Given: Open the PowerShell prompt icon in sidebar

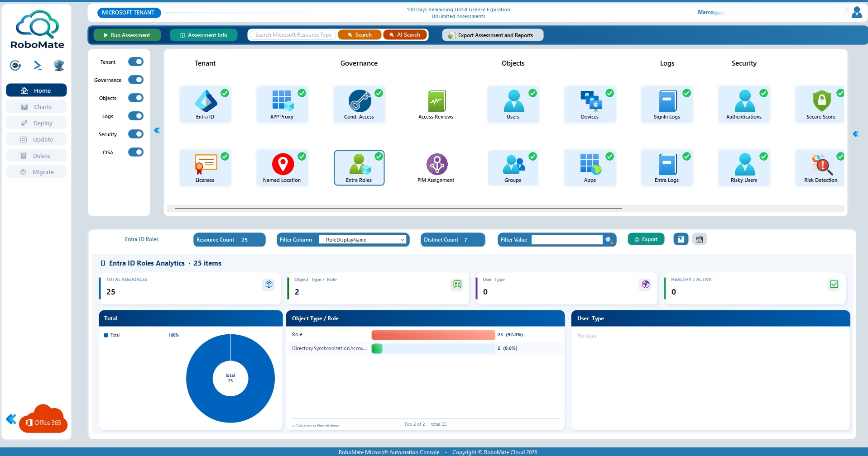Looking at the screenshot, I should (38, 66).
